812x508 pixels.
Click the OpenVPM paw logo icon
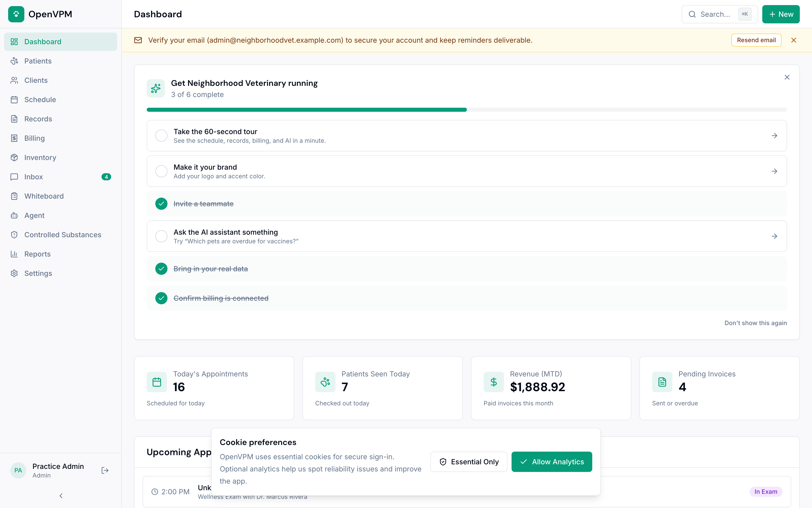16,14
